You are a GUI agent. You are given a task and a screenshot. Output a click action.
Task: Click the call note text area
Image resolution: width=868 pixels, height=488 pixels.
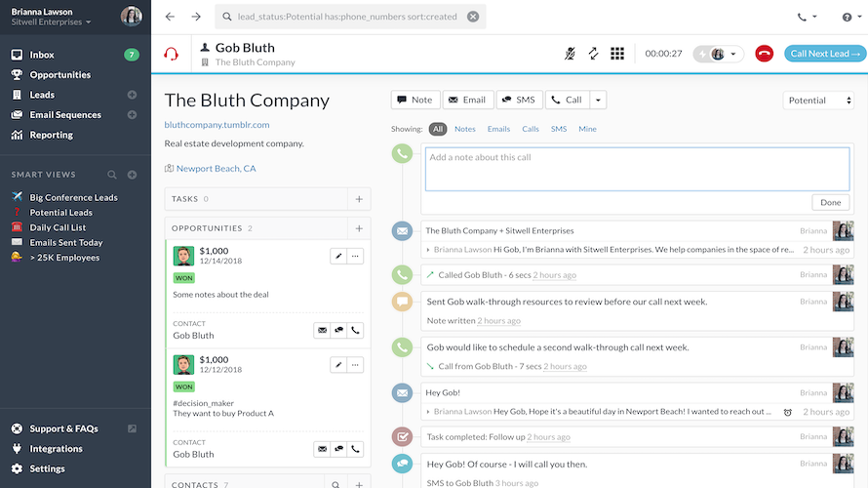(637, 168)
